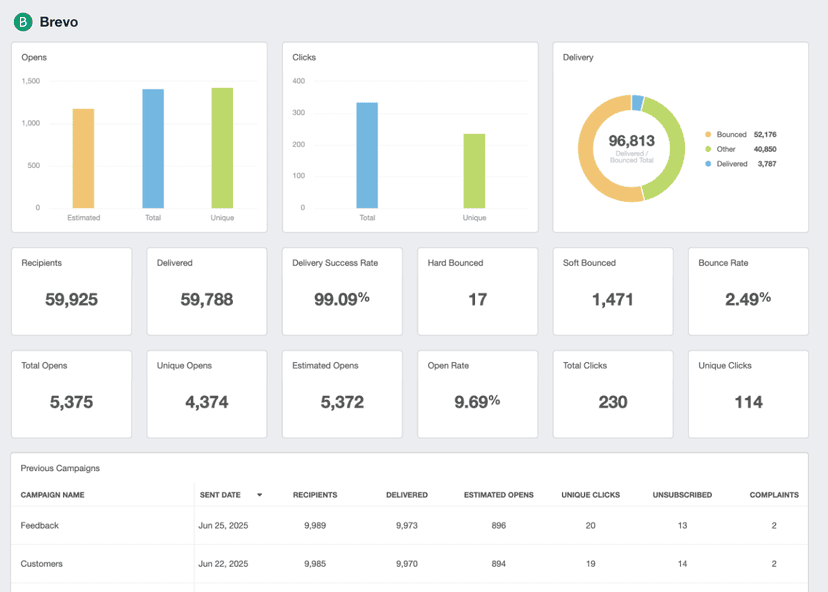Open the Customers campaign report
Image resolution: width=828 pixels, height=592 pixels.
pyautogui.click(x=44, y=563)
